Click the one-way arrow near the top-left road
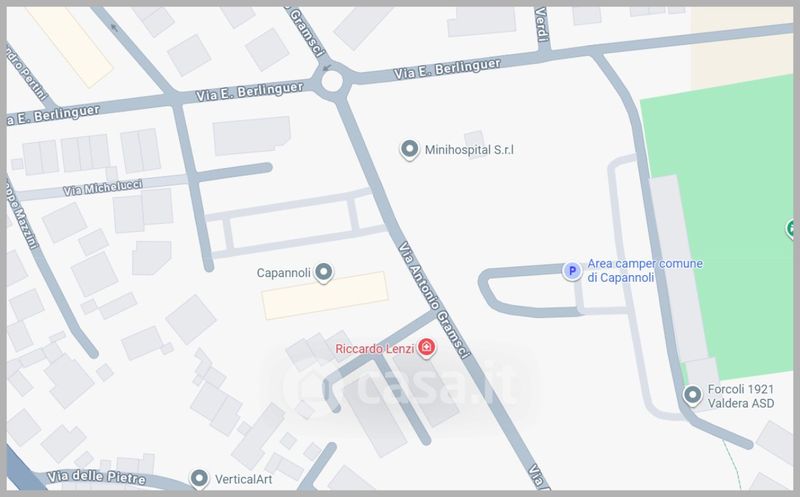 tap(114, 28)
